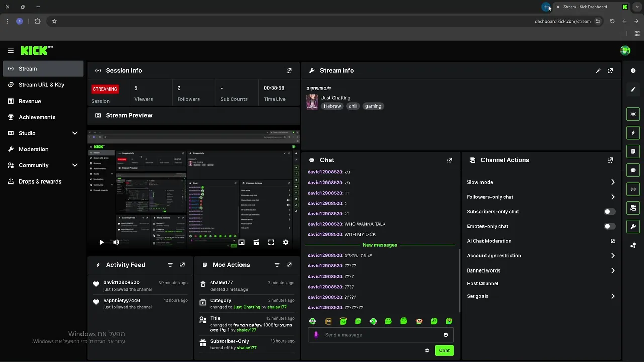Click the three-dots icon at sidebar bottom
644x362 pixels.
[633, 245]
